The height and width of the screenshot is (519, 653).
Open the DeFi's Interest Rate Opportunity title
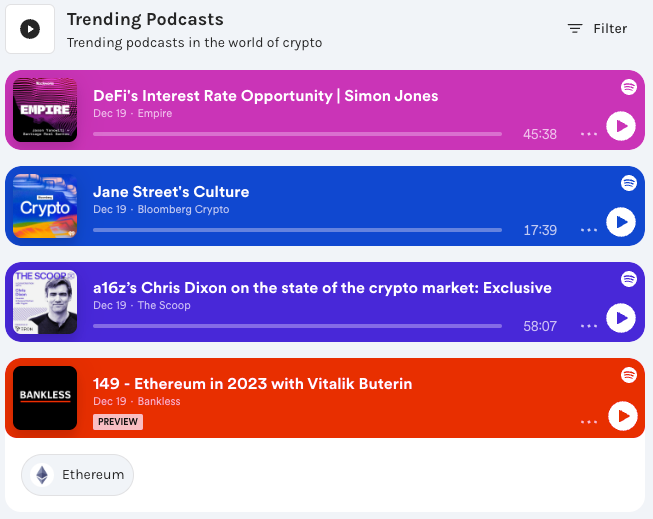tap(266, 96)
